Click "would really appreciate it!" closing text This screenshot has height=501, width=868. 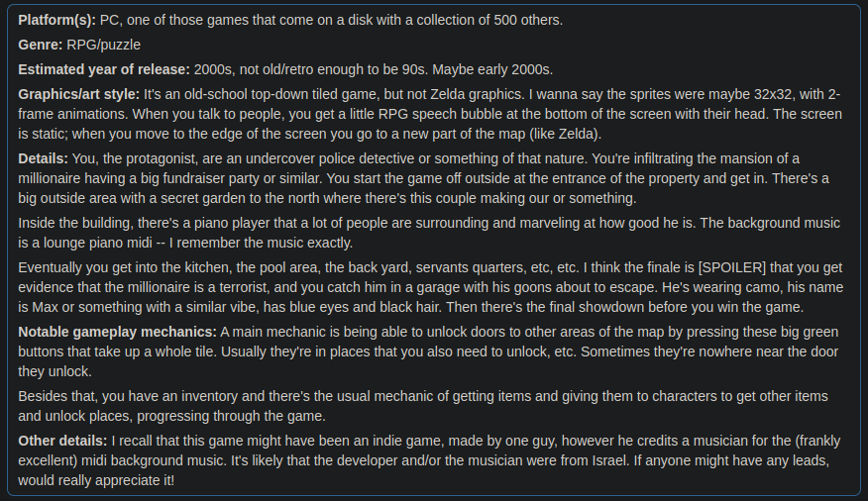(x=96, y=480)
